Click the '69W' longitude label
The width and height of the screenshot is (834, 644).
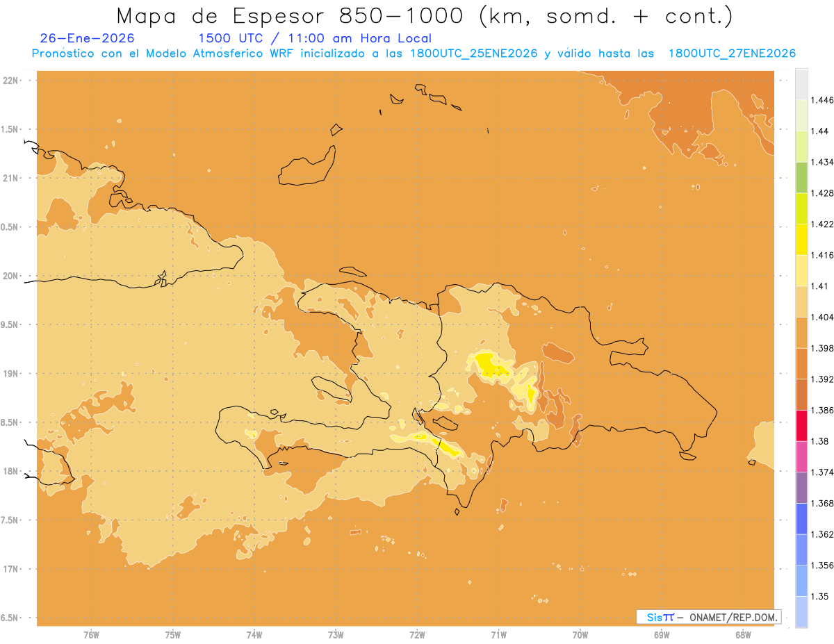(x=662, y=635)
